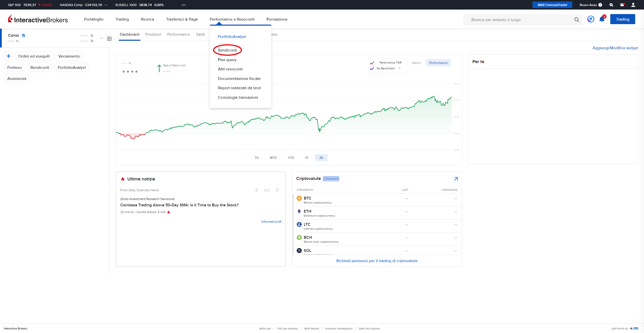Screen dimensions: 644x333
Task: Click the blue plus add-shortcut button
Action: coord(9,56)
